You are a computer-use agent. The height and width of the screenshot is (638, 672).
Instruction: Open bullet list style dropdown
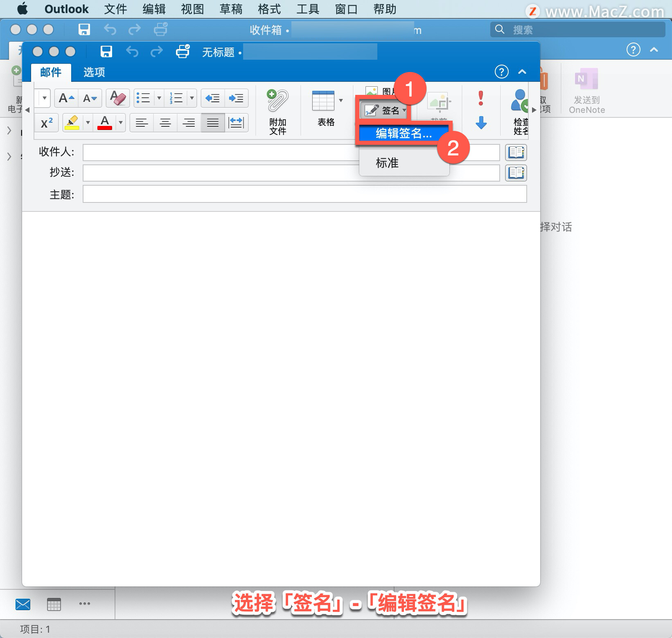(159, 98)
